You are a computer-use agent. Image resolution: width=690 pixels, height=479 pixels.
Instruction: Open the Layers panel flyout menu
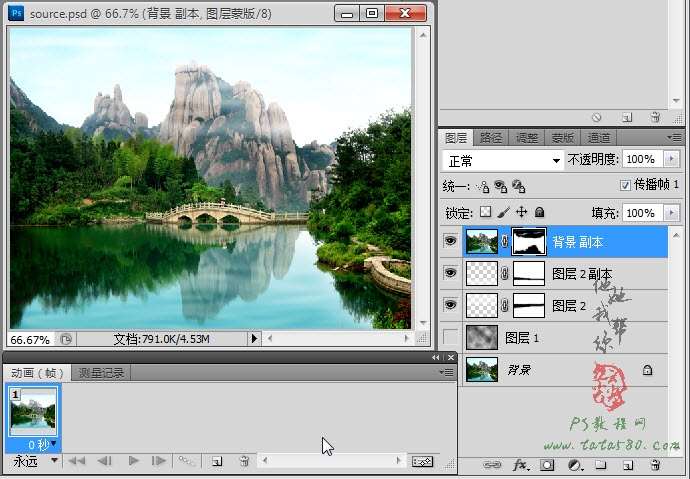point(675,138)
